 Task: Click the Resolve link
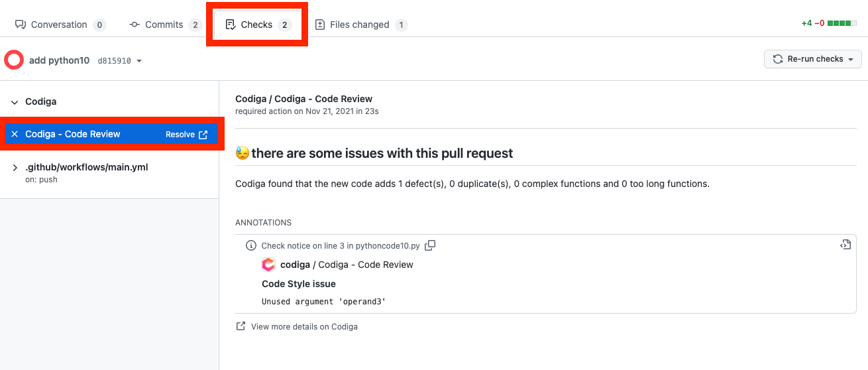tap(180, 135)
